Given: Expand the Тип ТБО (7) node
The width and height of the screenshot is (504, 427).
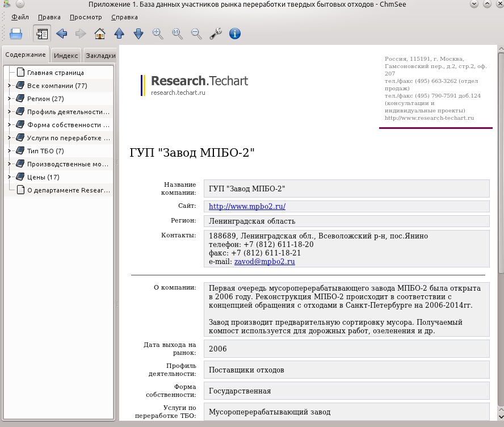Looking at the screenshot, I should (9, 151).
